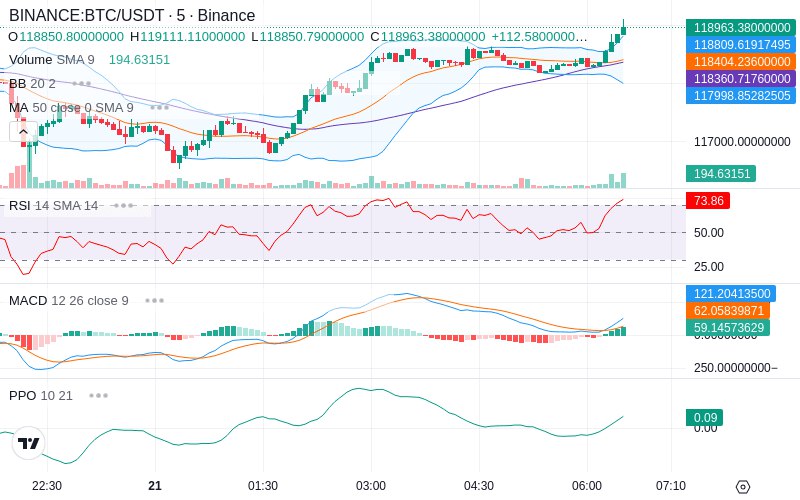Select the MACD 12 26 close 9 label
This screenshot has width=800, height=500.
pos(69,301)
